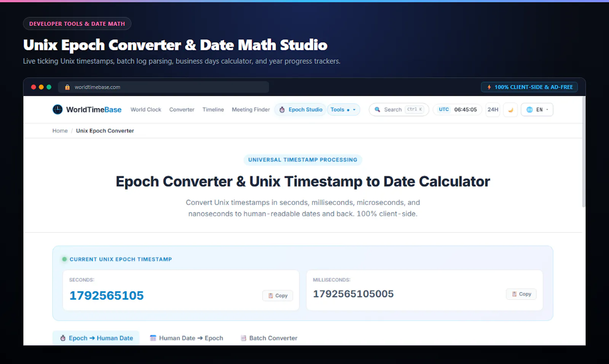Viewport: 609px width, 364px height.
Task: Click the page's vertical scrollbar thumb
Action: pyautogui.click(x=583, y=152)
